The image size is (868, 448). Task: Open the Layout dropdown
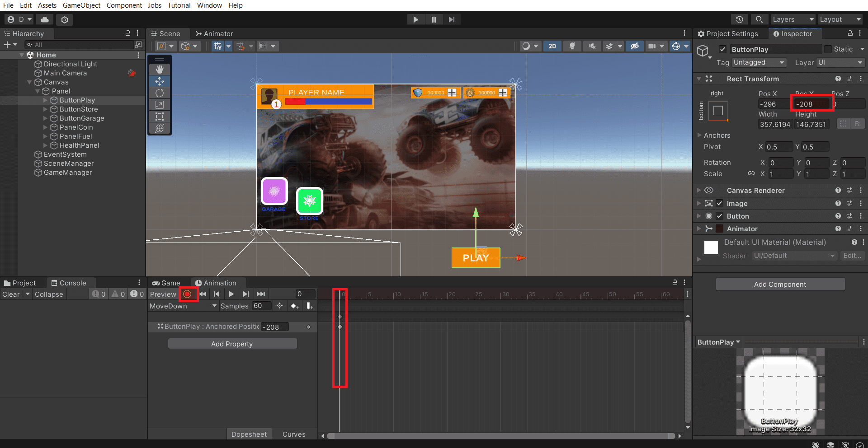840,19
